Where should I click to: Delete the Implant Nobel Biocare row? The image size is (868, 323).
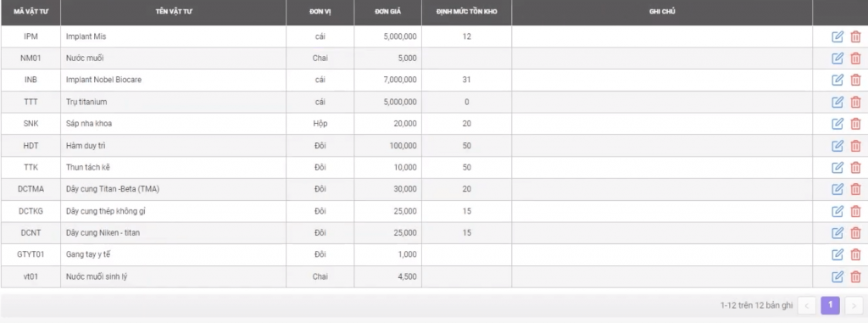(855, 80)
